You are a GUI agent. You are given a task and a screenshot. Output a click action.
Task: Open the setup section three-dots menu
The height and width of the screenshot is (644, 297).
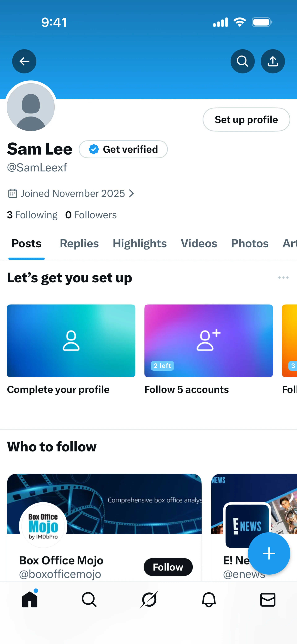click(x=283, y=277)
